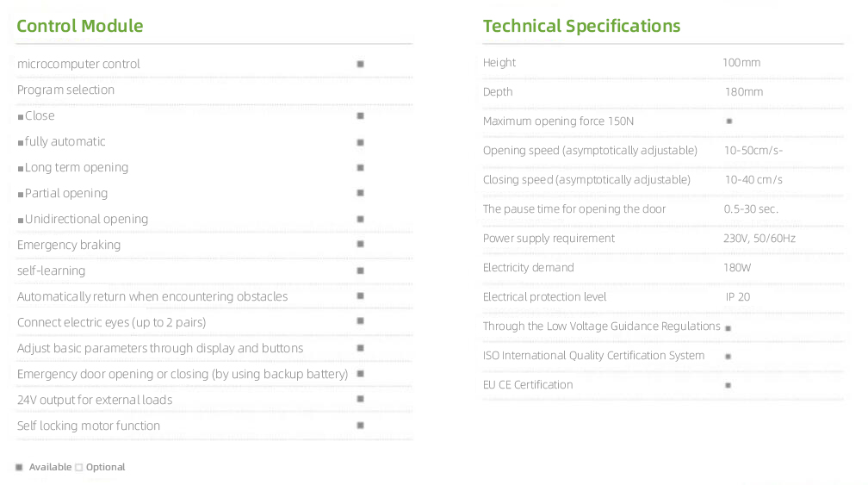Click the marker for Self locking motor function

coord(360,426)
